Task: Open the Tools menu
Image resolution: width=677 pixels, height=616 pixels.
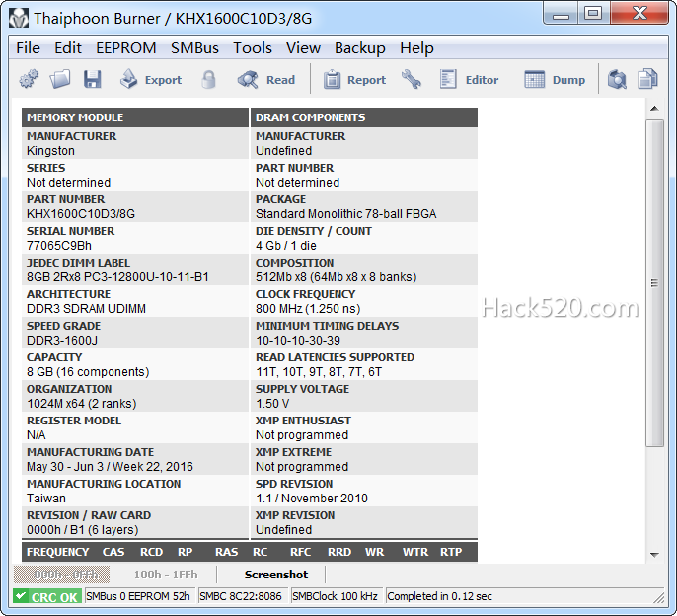Action: [x=253, y=48]
